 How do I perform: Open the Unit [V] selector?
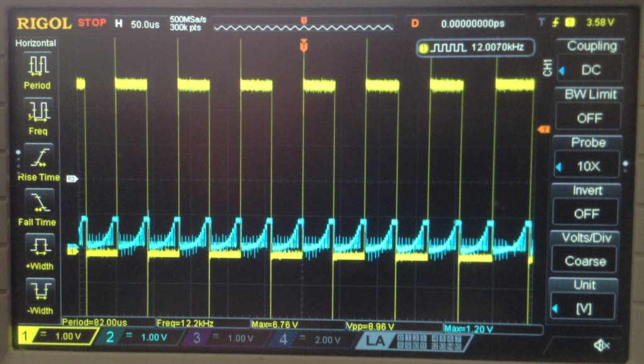pos(589,309)
